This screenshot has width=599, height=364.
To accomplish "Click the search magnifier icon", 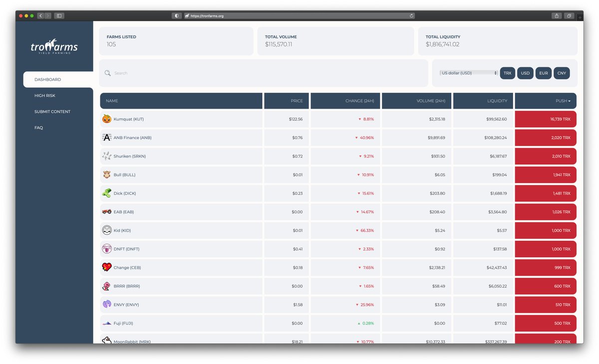I will (107, 73).
